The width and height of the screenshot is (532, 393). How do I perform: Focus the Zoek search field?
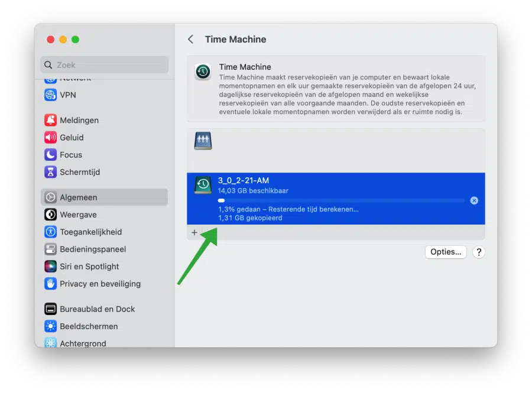coord(104,65)
